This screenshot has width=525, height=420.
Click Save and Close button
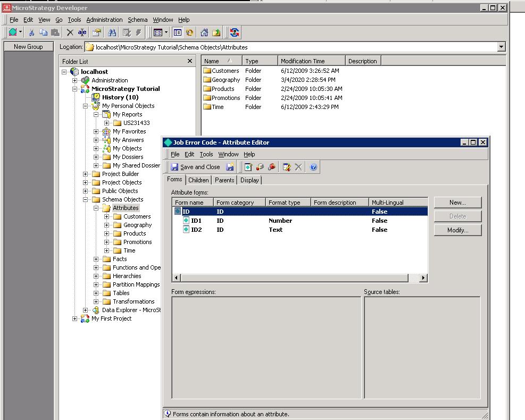click(x=196, y=166)
